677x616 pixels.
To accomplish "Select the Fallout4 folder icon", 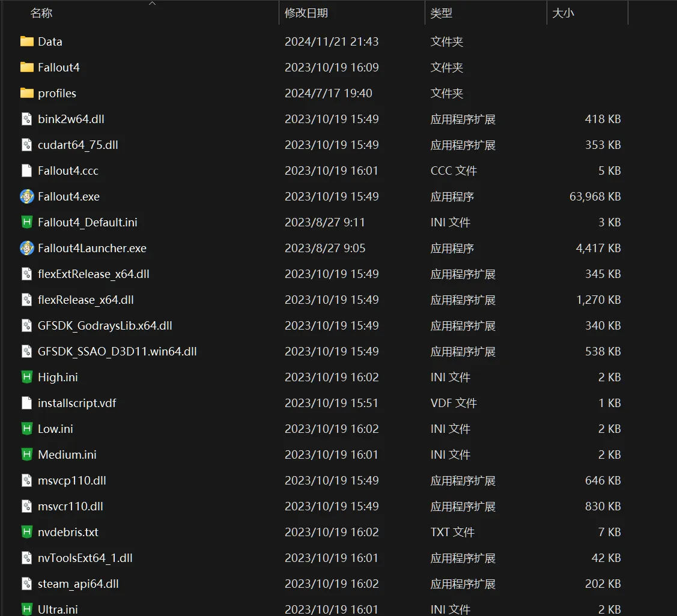I will click(x=27, y=67).
